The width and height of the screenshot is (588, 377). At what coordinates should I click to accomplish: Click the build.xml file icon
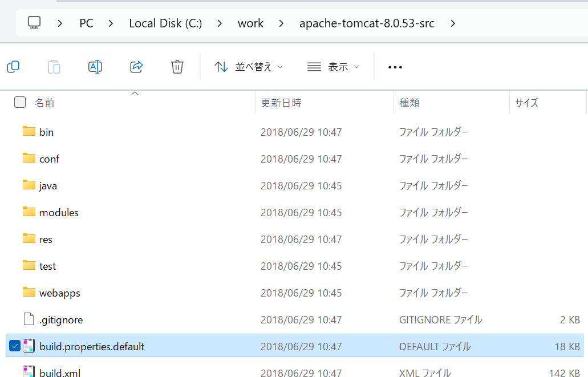(29, 371)
